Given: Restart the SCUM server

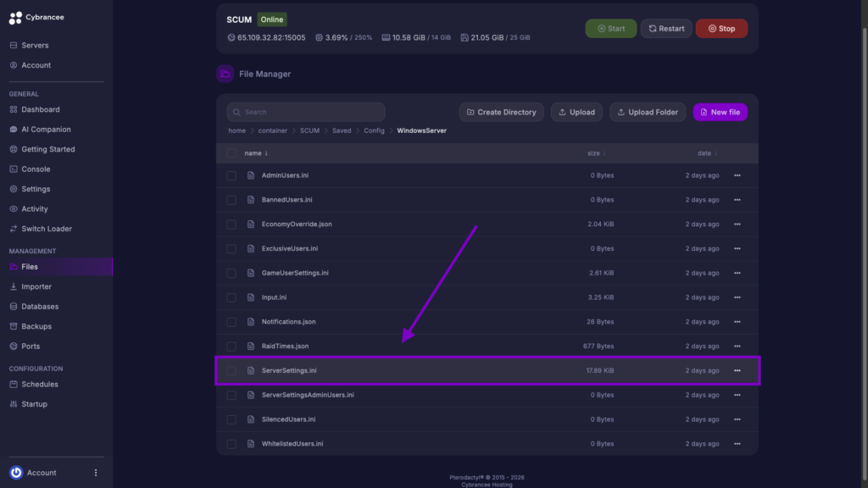Looking at the screenshot, I should click(x=666, y=28).
